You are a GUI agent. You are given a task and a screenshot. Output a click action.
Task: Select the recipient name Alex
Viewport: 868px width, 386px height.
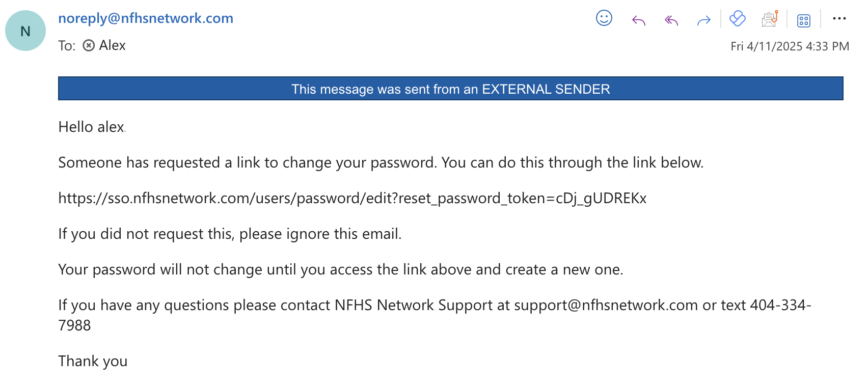[112, 45]
